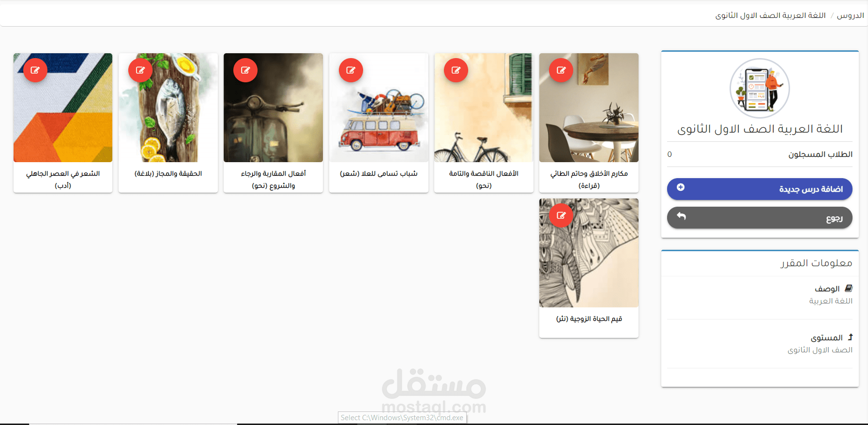Click edit icon on الأفعال الناقصة والتامة
The image size is (868, 425).
tap(456, 70)
